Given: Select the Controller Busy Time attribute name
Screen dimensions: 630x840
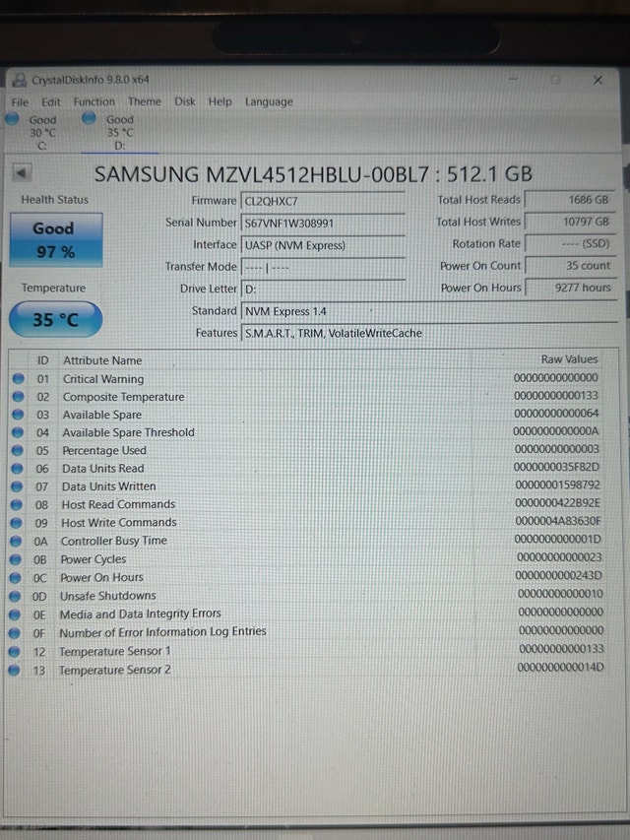Looking at the screenshot, I should (114, 541).
